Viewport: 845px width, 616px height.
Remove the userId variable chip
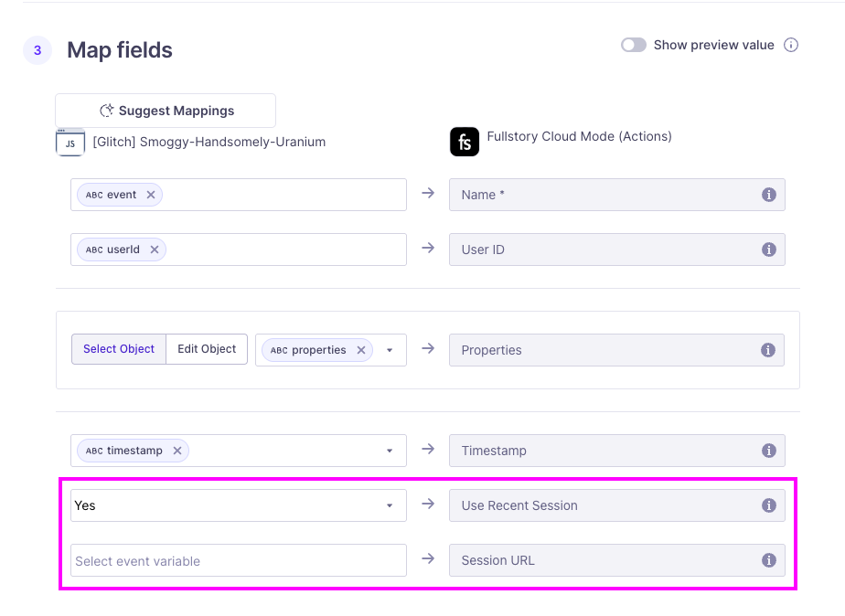point(155,250)
